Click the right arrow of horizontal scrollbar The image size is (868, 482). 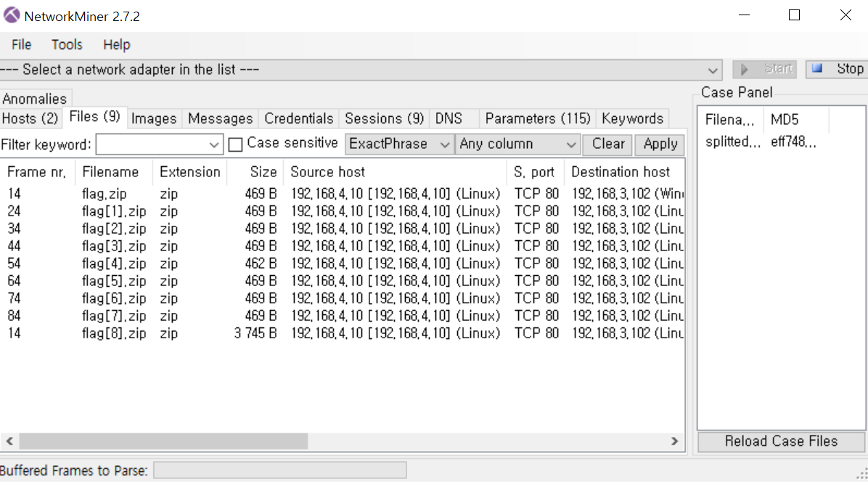click(675, 441)
